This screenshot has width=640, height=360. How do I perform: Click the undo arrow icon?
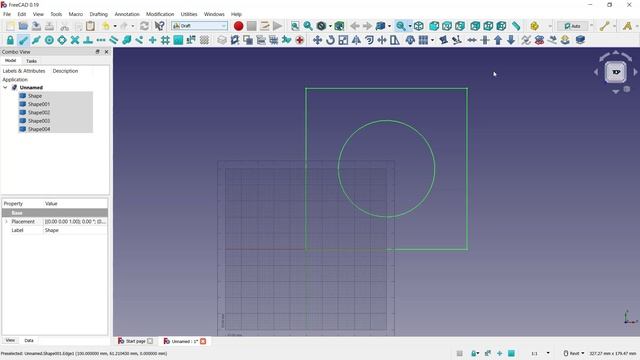tap(106, 26)
